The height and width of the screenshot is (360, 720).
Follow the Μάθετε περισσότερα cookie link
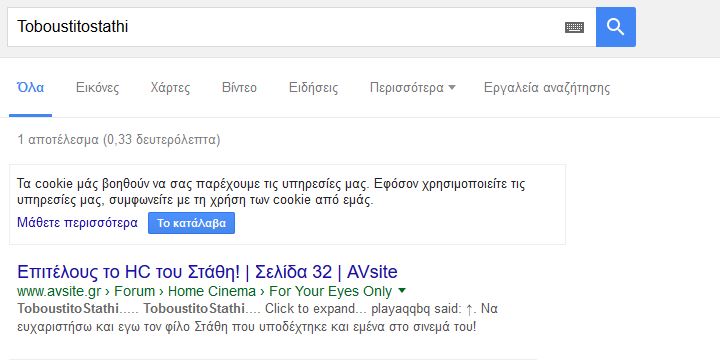click(77, 223)
